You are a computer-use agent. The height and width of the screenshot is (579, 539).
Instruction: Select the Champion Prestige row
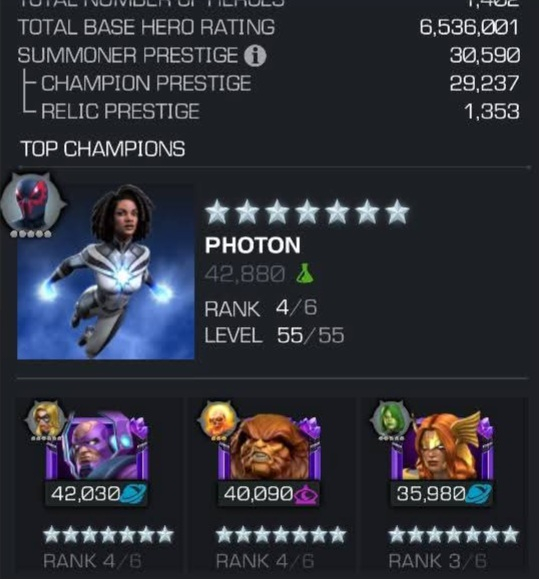pos(270,83)
